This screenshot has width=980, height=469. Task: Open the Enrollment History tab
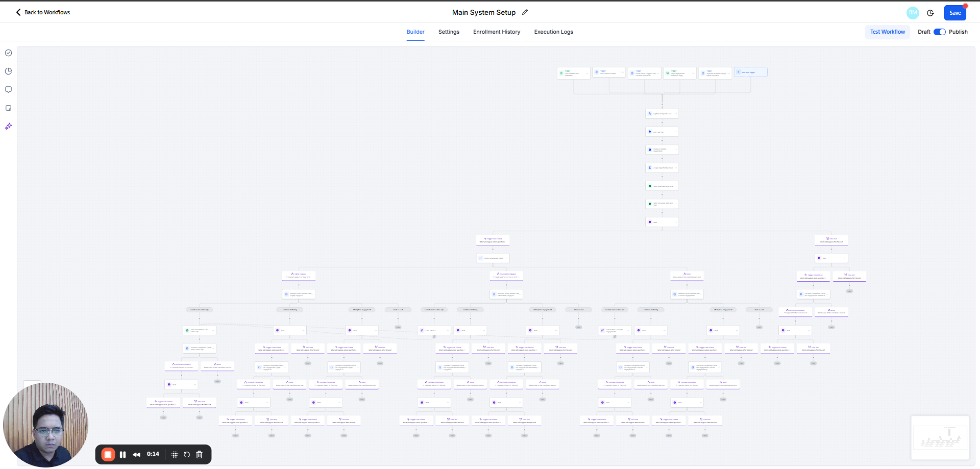pyautogui.click(x=496, y=32)
